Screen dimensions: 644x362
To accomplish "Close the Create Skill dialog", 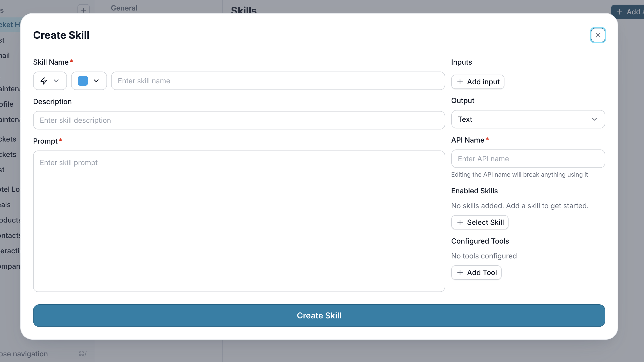I will point(598,35).
